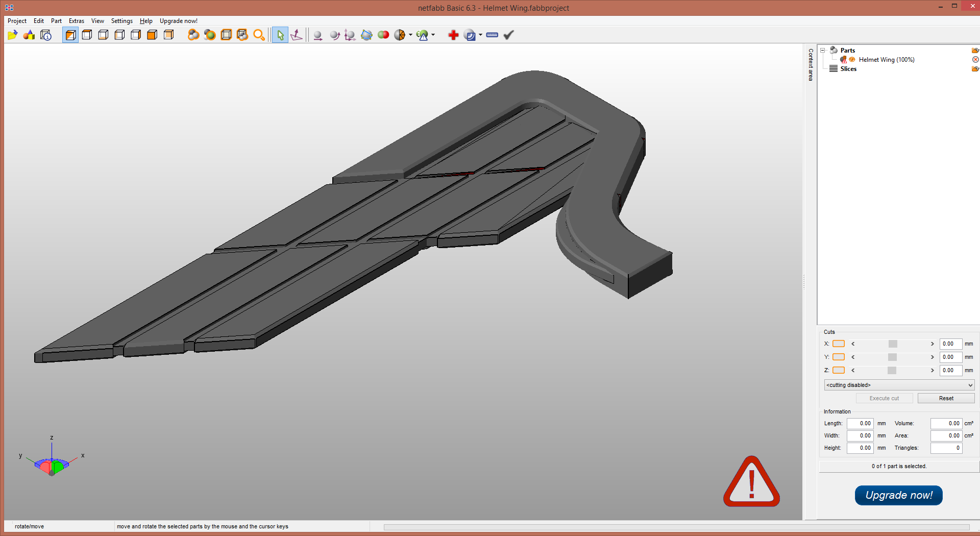Toggle eye visibility of Helmet Wing part
The width and height of the screenshot is (980, 536).
click(852, 60)
